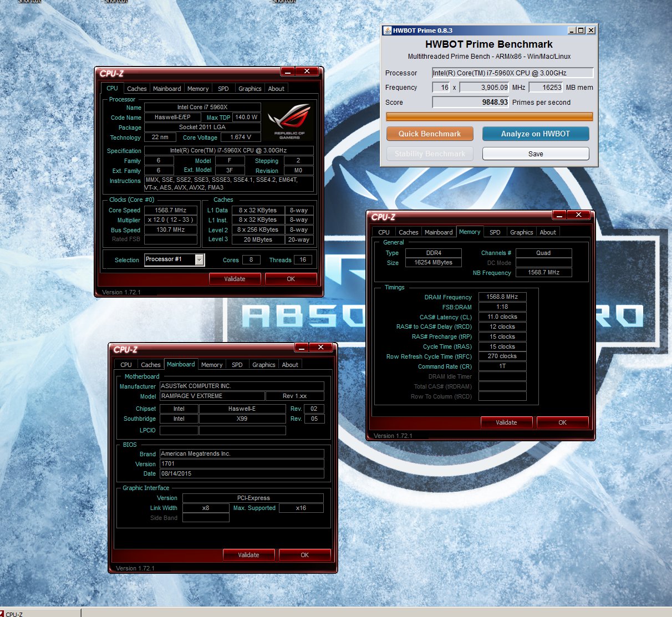672x617 pixels.
Task: Open About tab in CPU-Z Mainboard window
Action: point(290,365)
